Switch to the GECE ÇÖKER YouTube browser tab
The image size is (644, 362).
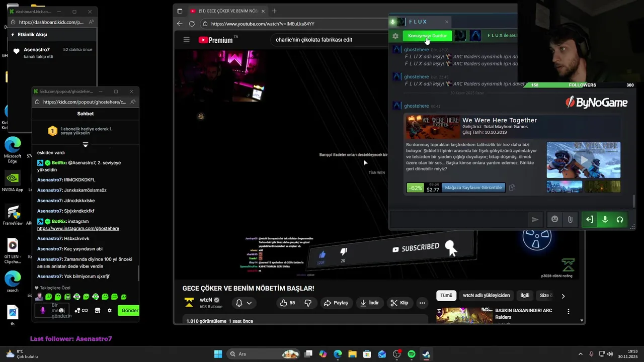coord(227,11)
